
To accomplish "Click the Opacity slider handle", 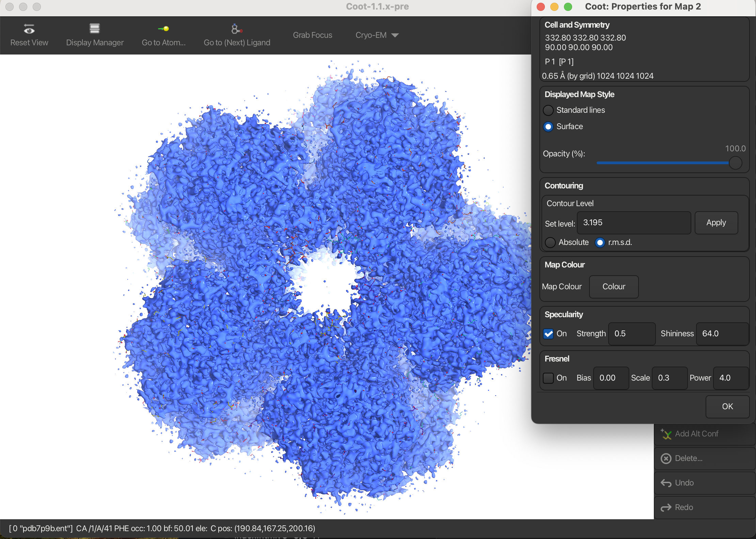I will click(x=735, y=163).
